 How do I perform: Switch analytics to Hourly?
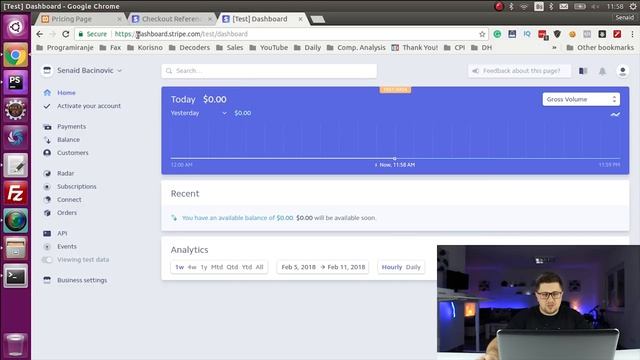[392, 267]
